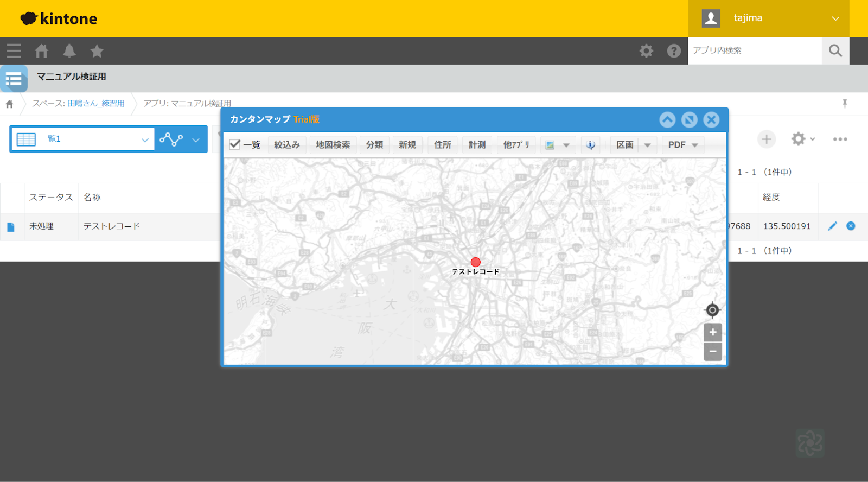
Task: Click the マニュアル検証用 app title
Action: click(72, 77)
